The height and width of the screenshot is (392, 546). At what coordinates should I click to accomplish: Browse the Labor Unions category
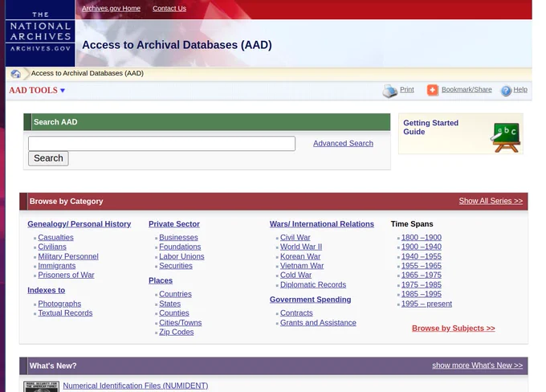tap(181, 256)
